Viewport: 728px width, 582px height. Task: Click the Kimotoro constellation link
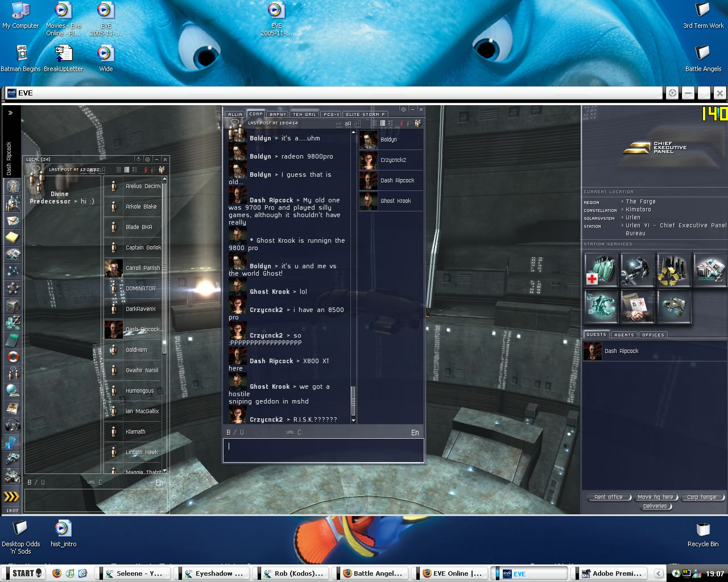point(639,210)
